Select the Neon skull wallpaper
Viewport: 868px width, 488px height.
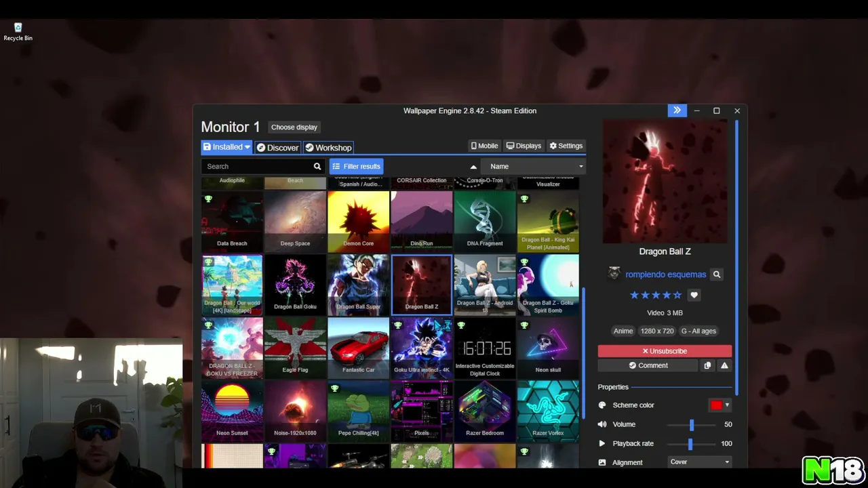tap(548, 348)
